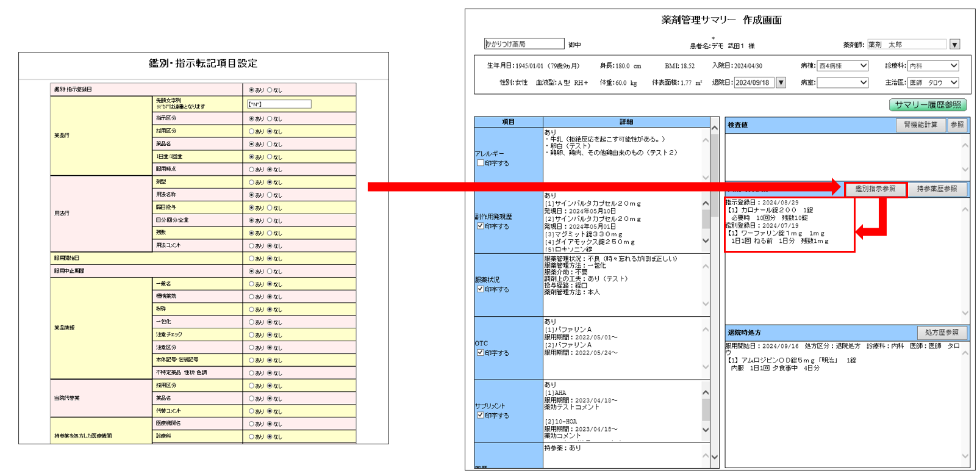Click the 退院日 date picker arrow
980x473 pixels.
coord(781,82)
